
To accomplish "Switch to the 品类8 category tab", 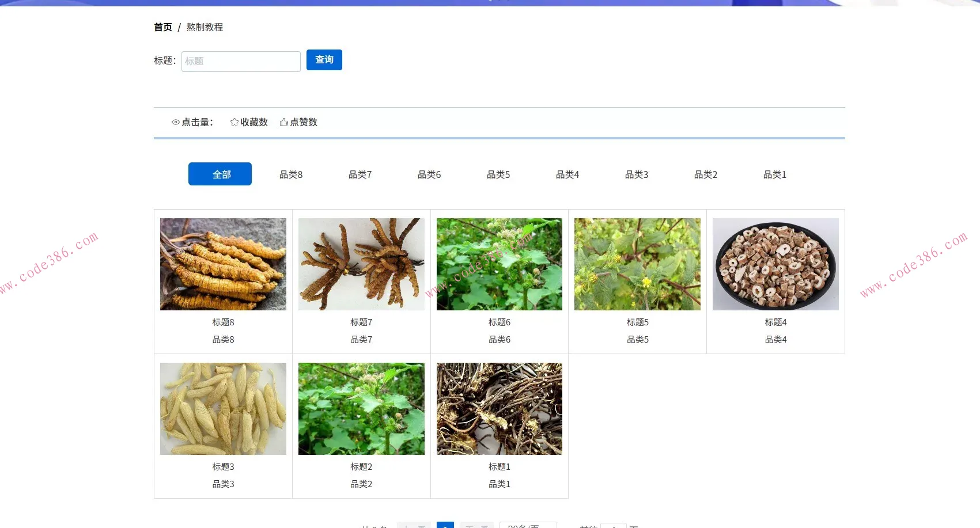I will pos(290,174).
